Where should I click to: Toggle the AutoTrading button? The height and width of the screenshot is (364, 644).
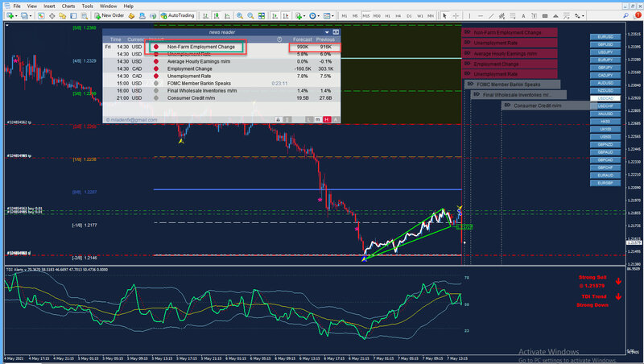point(177,15)
